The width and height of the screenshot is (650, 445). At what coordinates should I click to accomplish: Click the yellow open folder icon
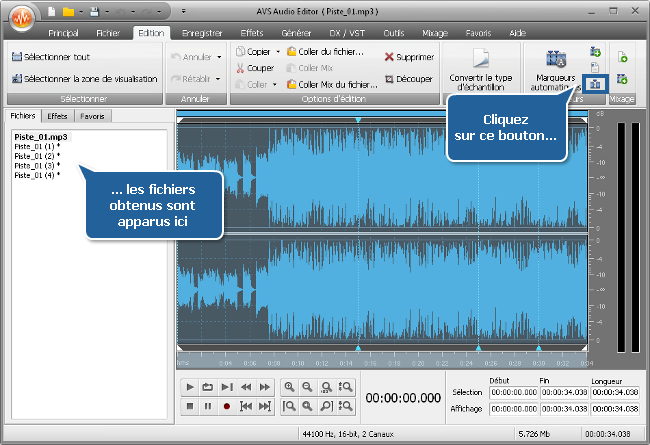[68, 12]
